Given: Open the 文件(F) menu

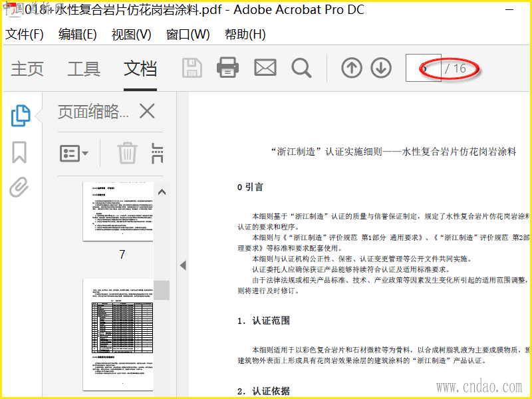Looking at the screenshot, I should [25, 35].
